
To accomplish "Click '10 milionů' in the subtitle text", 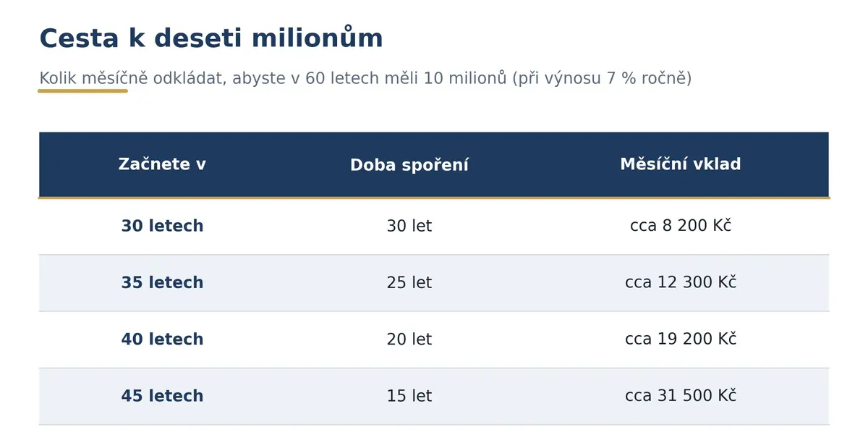I will (x=465, y=78).
